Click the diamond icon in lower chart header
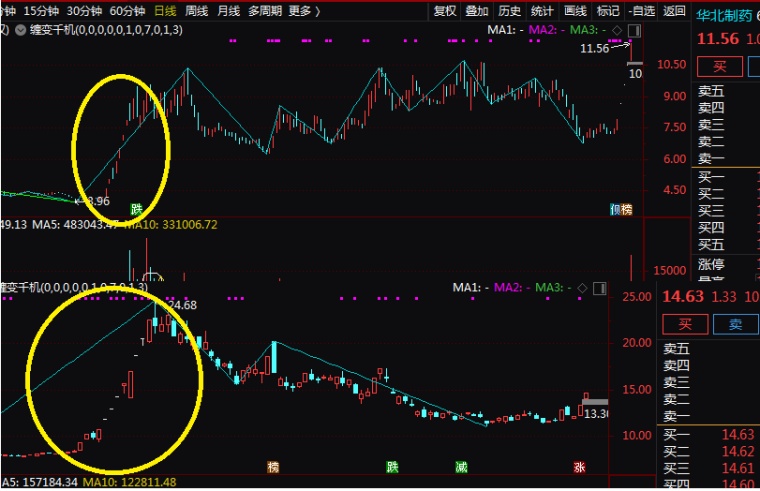Screen dimensions: 760x491 [x=583, y=288]
